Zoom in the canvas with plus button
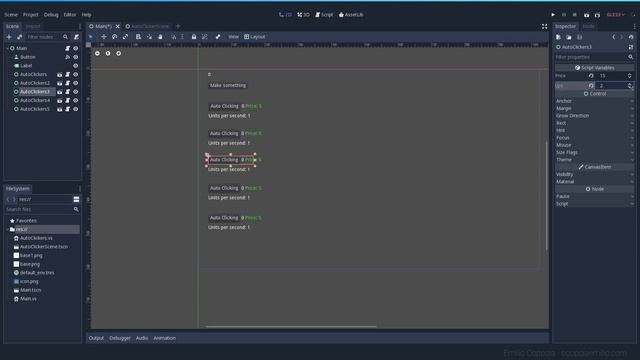The height and width of the screenshot is (360, 640). point(118,53)
